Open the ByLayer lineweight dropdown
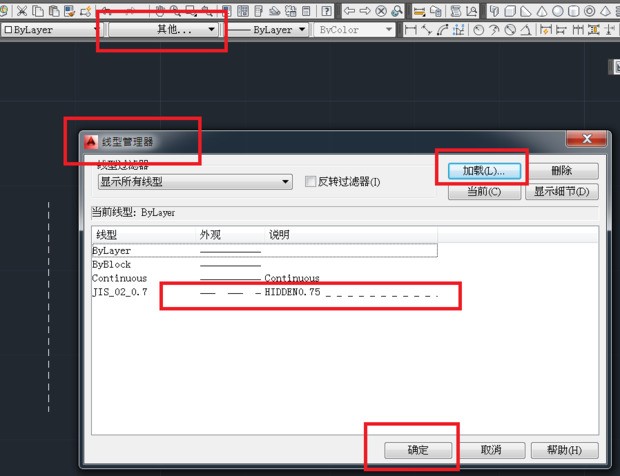The image size is (620, 476). tap(267, 30)
